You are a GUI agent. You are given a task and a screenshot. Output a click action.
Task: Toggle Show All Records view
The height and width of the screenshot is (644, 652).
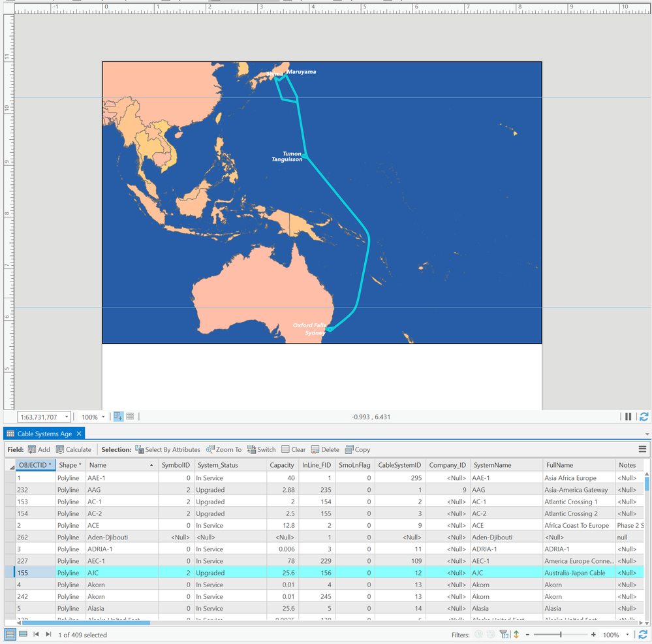pos(10,634)
